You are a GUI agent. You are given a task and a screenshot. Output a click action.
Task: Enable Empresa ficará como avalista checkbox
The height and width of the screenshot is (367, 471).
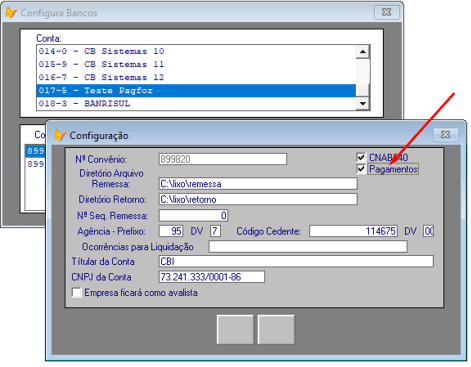tap(77, 293)
